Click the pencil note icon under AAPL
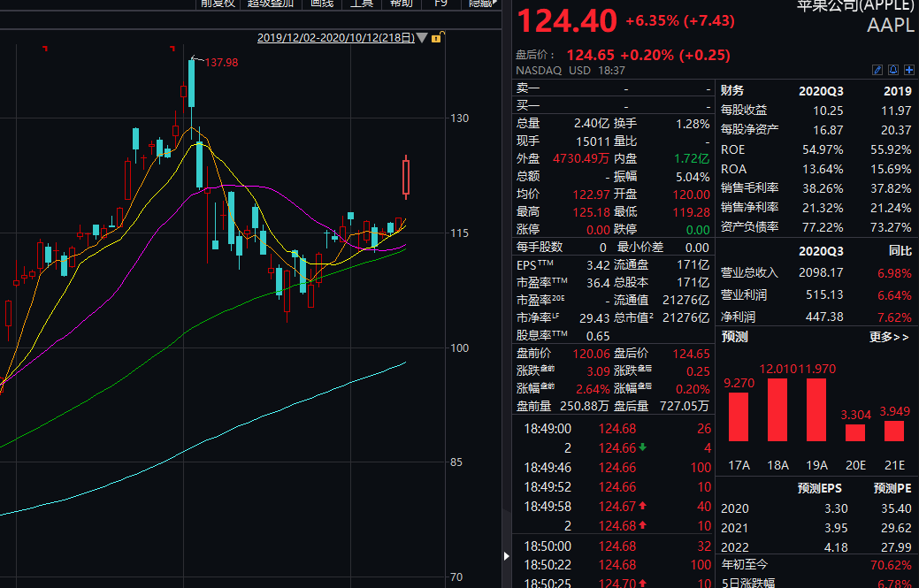919x588 pixels. tap(877, 70)
